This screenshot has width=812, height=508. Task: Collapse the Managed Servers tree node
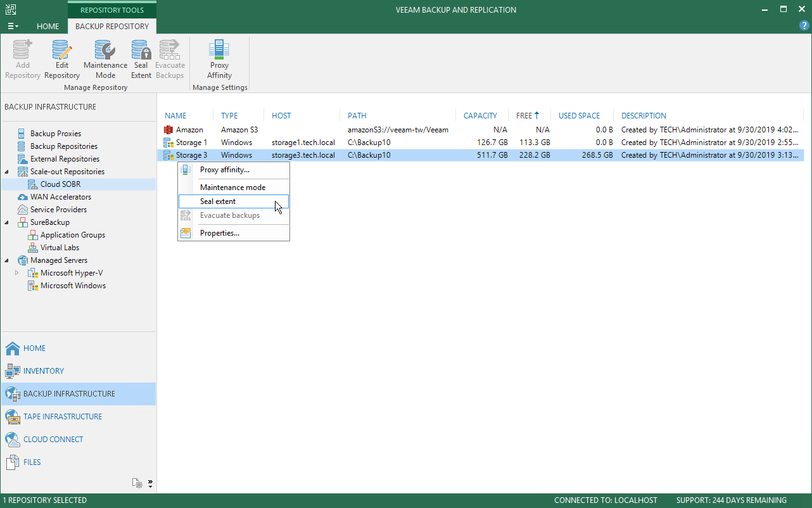pos(8,260)
